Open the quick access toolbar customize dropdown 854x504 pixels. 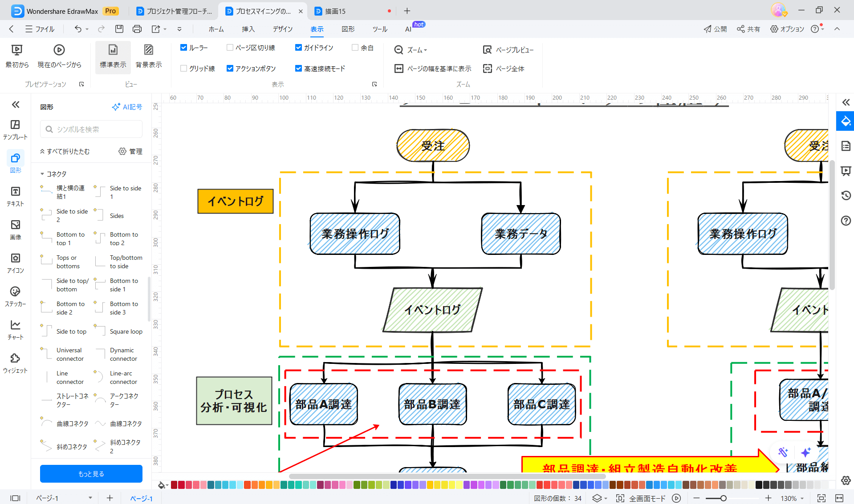click(x=179, y=29)
